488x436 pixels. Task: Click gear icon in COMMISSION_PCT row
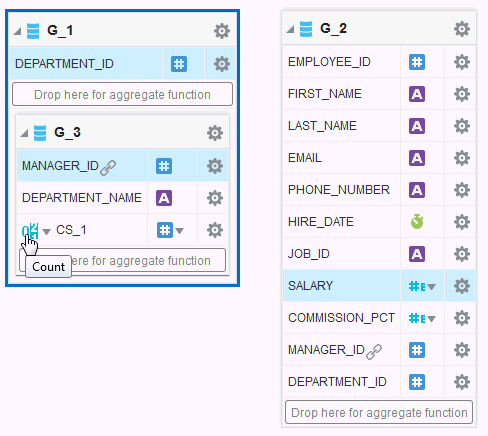(462, 318)
